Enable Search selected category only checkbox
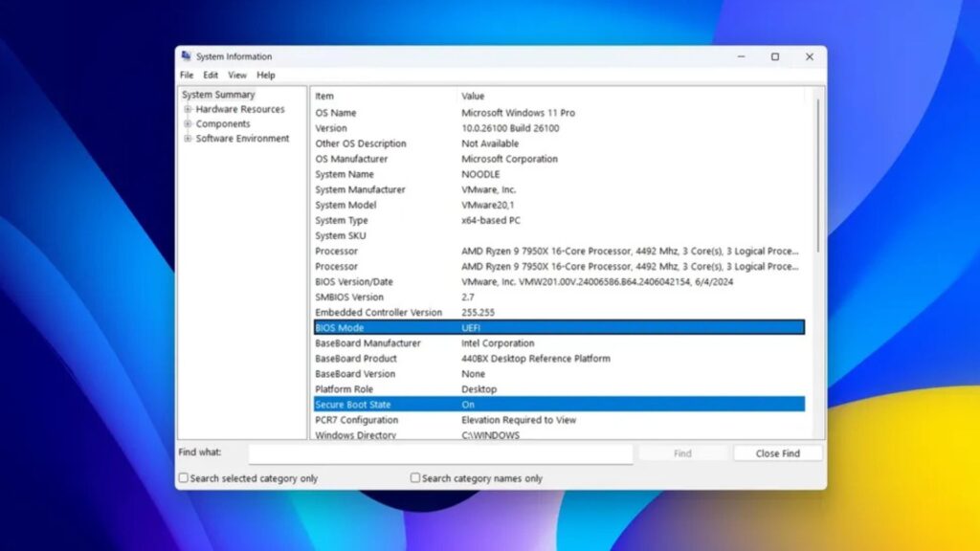Image resolution: width=980 pixels, height=551 pixels. [x=184, y=478]
